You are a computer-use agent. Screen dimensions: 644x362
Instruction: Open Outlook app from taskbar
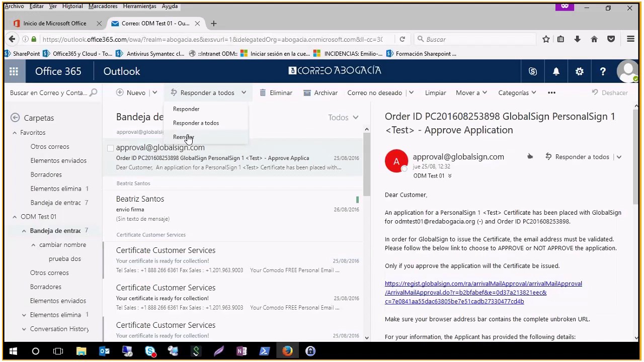coord(104,351)
